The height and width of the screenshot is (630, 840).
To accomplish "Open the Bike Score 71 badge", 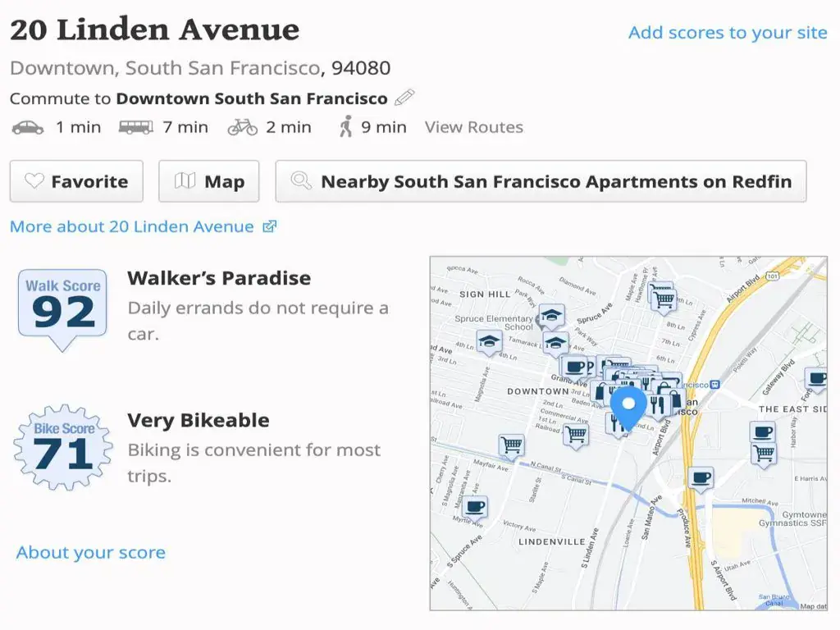I will coord(63,447).
